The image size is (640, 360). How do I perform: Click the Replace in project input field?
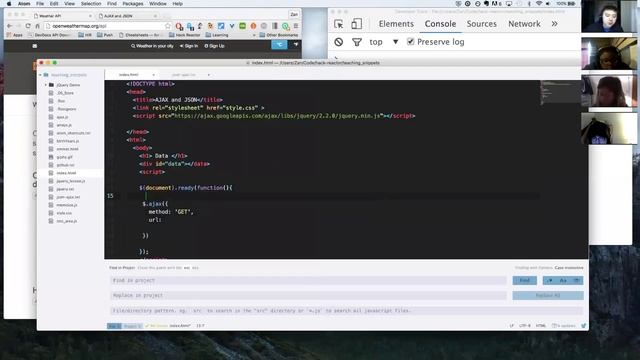point(308,296)
